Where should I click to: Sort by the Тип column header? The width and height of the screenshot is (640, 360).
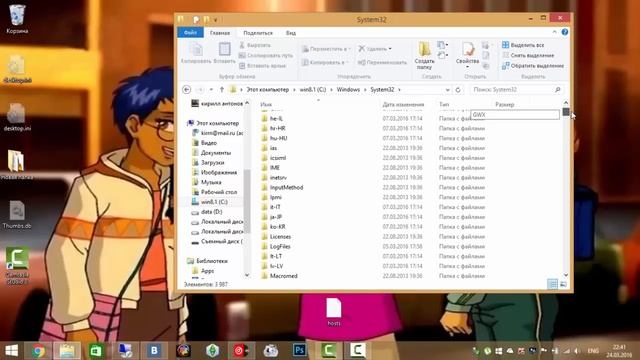point(444,104)
